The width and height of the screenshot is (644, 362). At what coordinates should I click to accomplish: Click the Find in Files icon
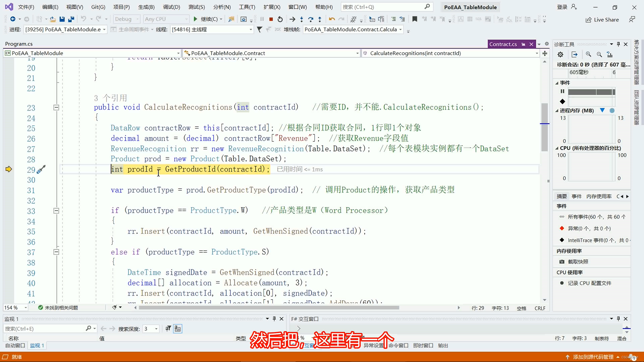click(x=231, y=19)
